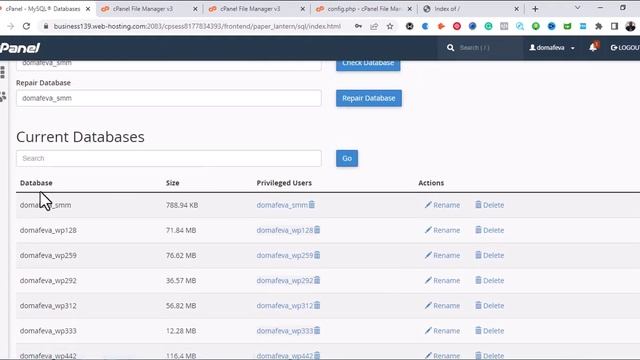This screenshot has height=360, width=640.
Task: Switch to second cPanel File Manager v3 tab
Action: [257, 9]
